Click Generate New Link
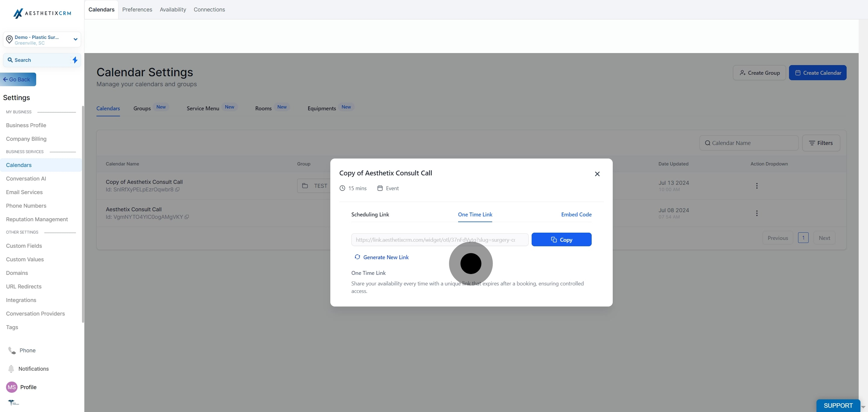868x412 pixels. [x=382, y=257]
